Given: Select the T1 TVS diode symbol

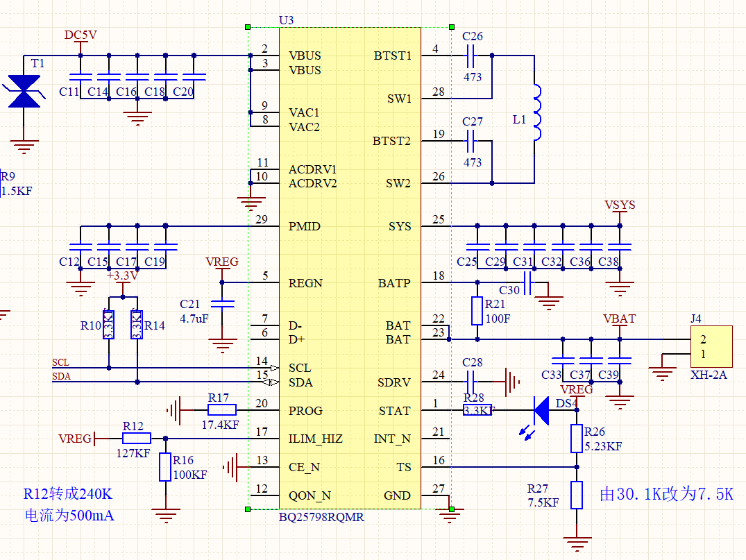Looking at the screenshot, I should (x=24, y=92).
